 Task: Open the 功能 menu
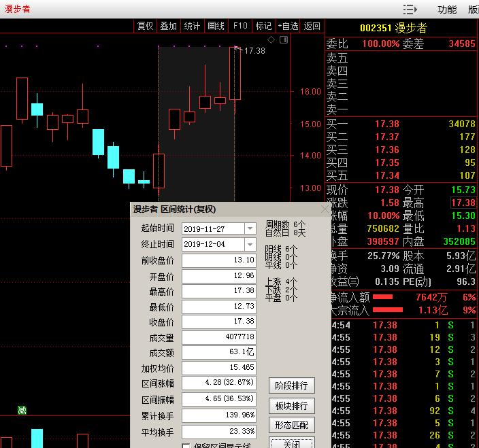pos(447,10)
